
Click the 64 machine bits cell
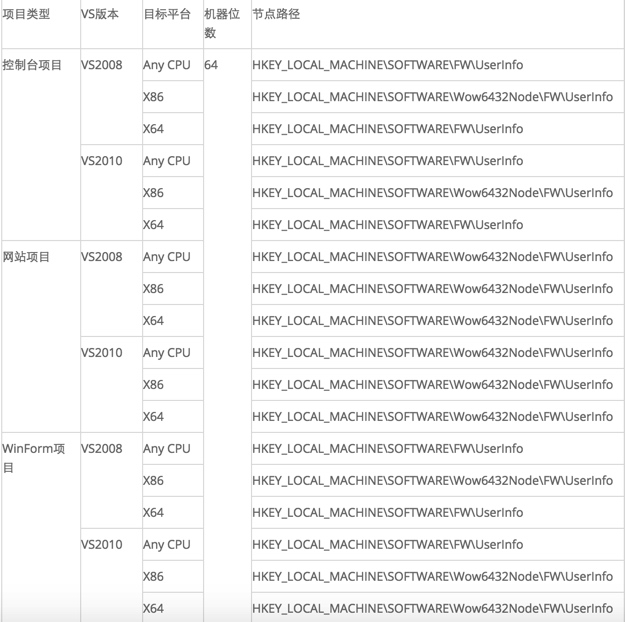point(227,336)
